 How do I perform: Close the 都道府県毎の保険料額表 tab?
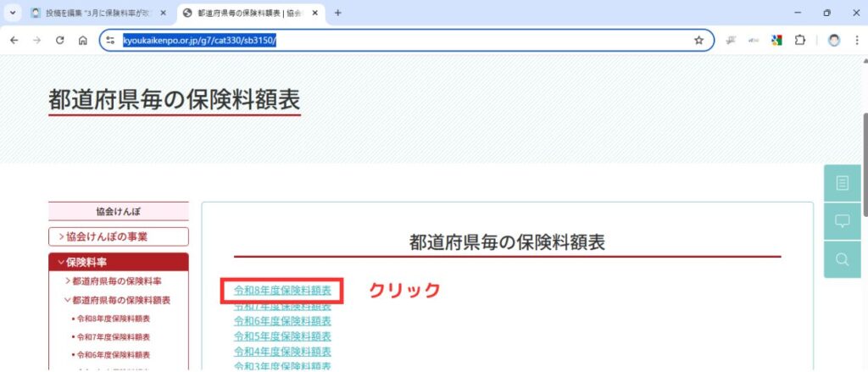(315, 13)
